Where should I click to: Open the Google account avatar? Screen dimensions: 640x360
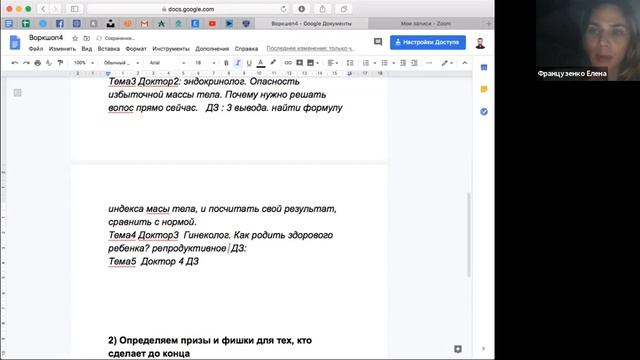(480, 42)
